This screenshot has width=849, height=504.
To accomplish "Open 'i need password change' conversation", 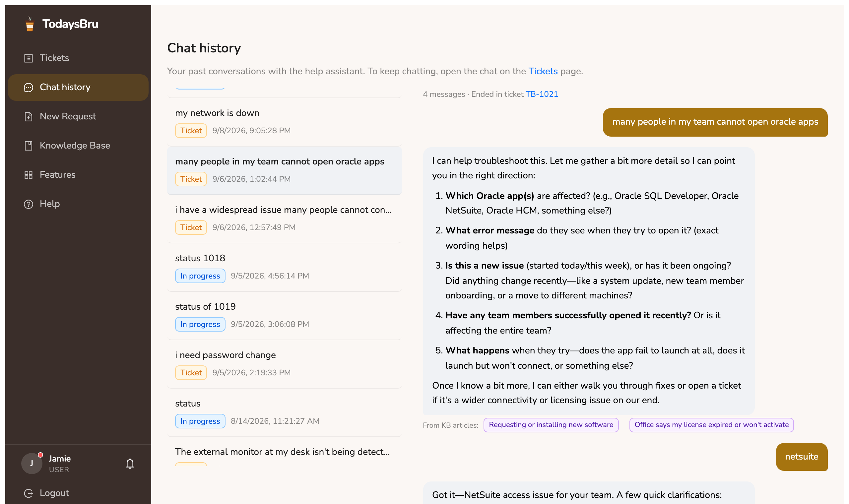I will coord(285,364).
